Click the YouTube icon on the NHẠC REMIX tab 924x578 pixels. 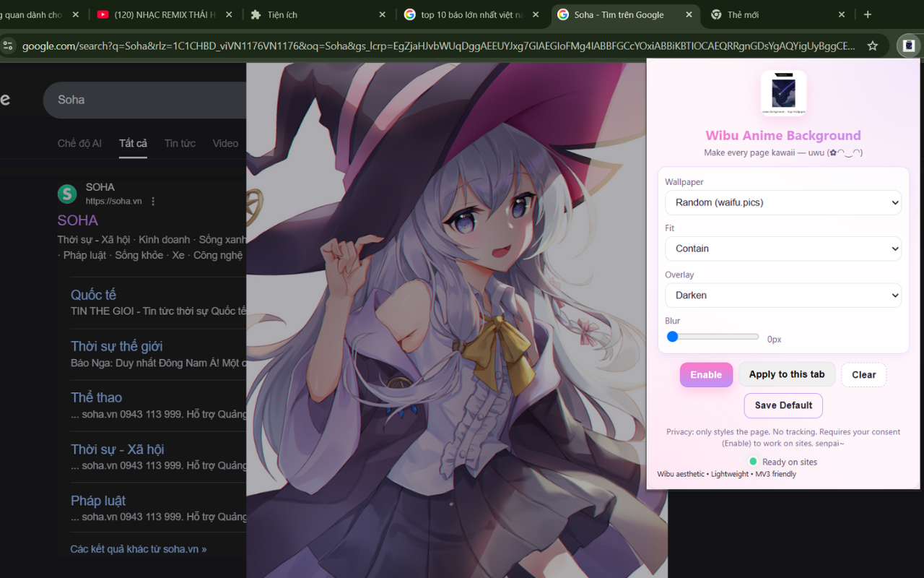103,13
